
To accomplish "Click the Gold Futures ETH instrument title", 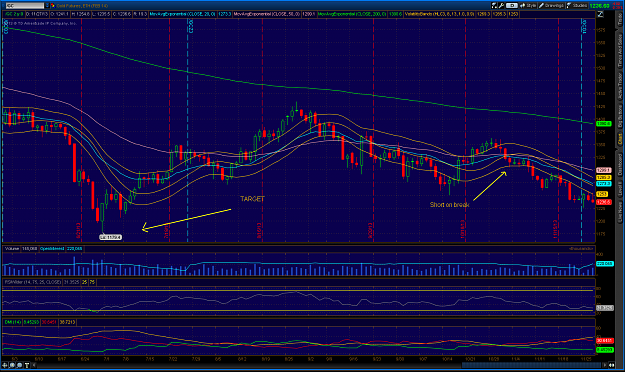I will click(x=82, y=6).
